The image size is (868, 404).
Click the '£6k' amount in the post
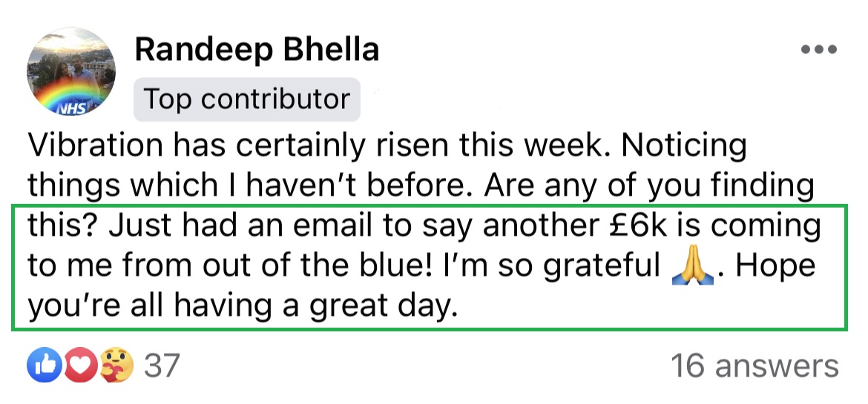(x=636, y=226)
